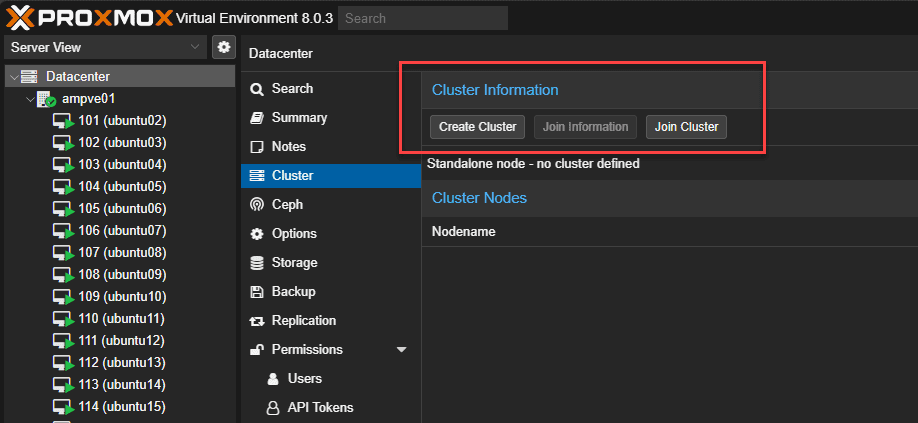Open the Storage menu item
The height and width of the screenshot is (423, 918).
(331, 263)
